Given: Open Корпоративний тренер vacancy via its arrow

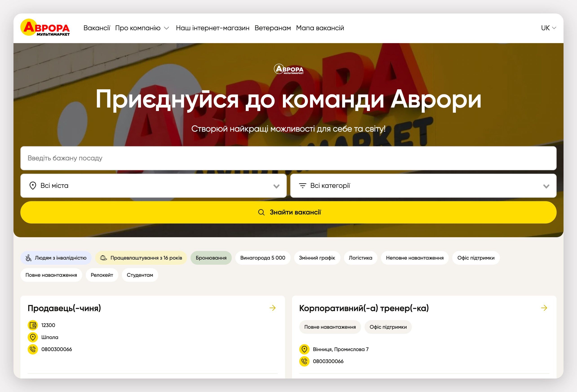Looking at the screenshot, I should 544,308.
